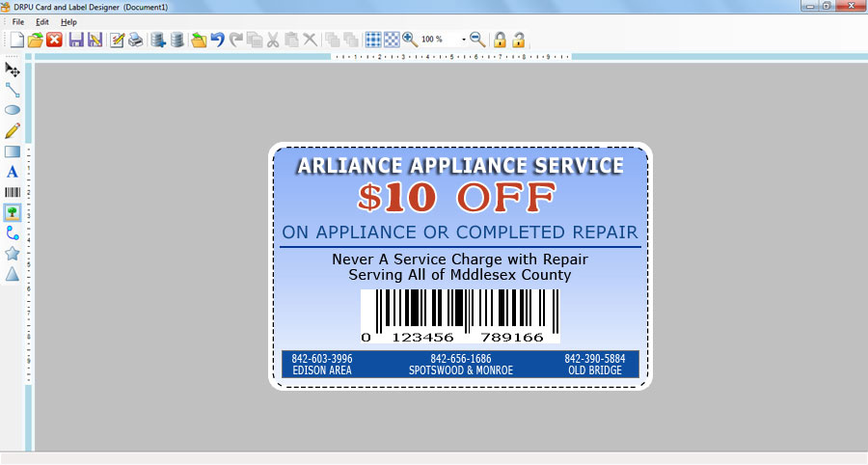Click the paste clipboard icon

[291, 40]
